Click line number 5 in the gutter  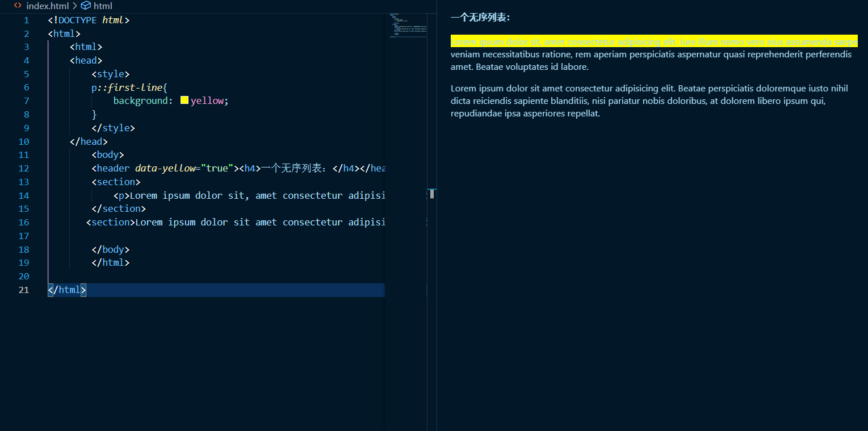coord(26,74)
